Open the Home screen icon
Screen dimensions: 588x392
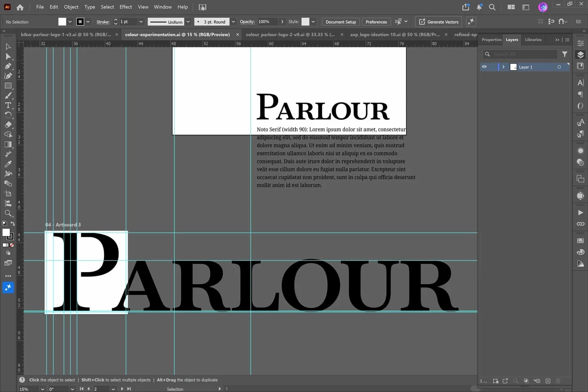20,7
